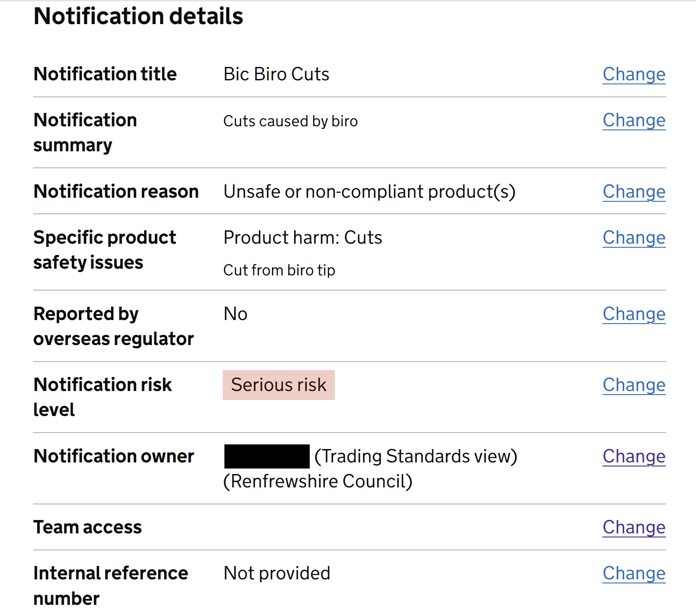Viewport: 696px width, 616px height.
Task: Change the notification summary
Action: pyautogui.click(x=633, y=120)
